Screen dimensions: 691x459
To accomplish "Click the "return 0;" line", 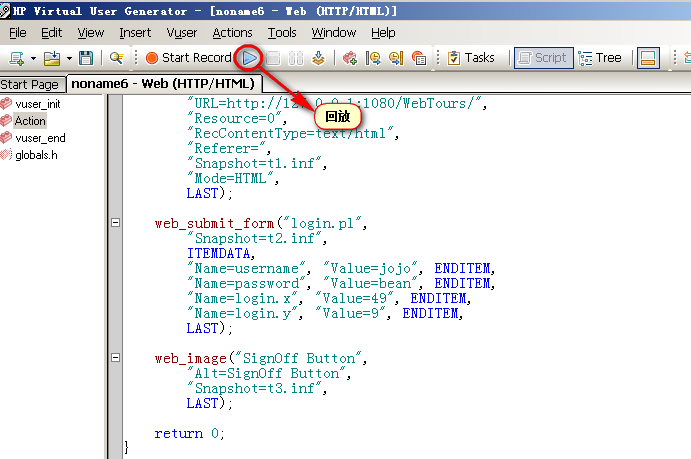I will tap(189, 433).
